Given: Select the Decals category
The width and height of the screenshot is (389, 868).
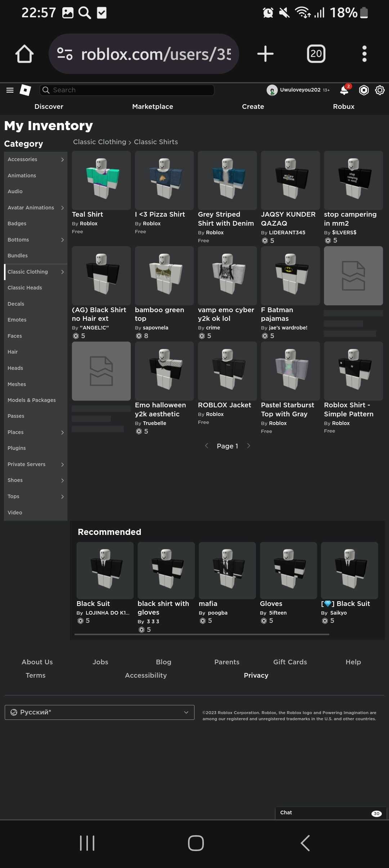Looking at the screenshot, I should [x=36, y=304].
